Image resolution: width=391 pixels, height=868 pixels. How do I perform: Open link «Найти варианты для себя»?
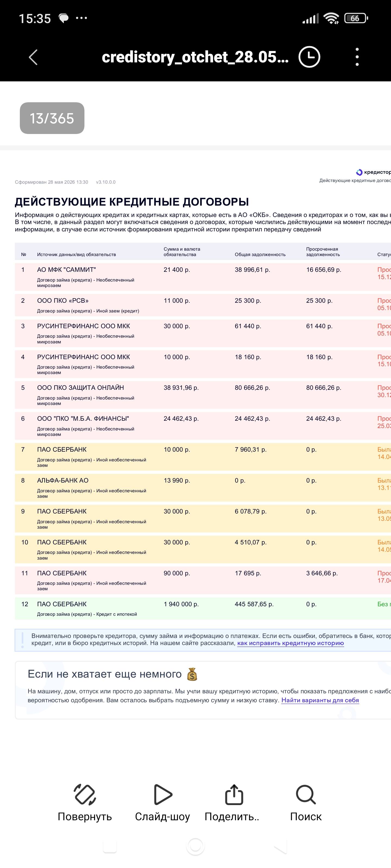pos(320,700)
